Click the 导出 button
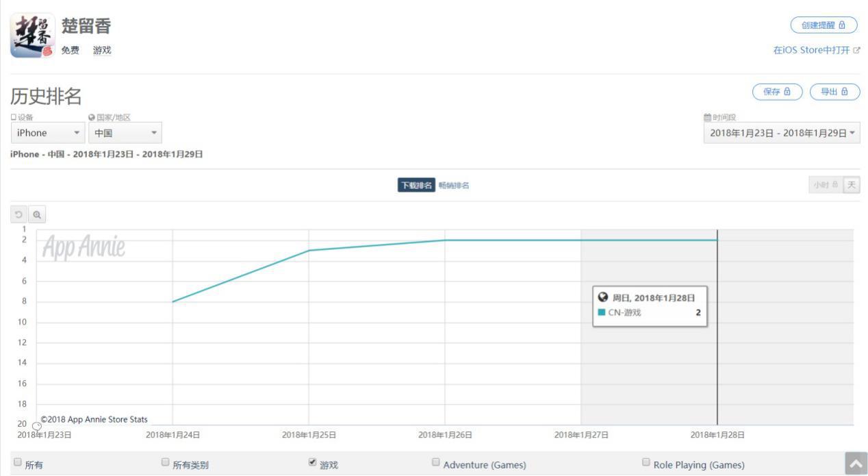 click(834, 91)
